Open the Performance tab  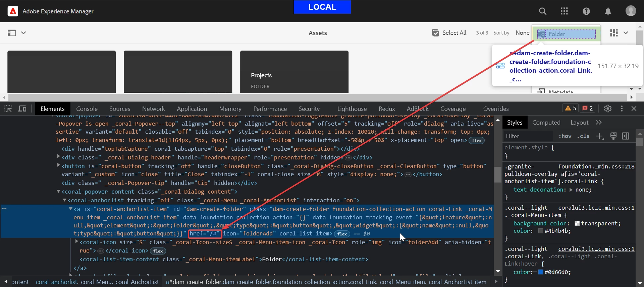pos(270,109)
